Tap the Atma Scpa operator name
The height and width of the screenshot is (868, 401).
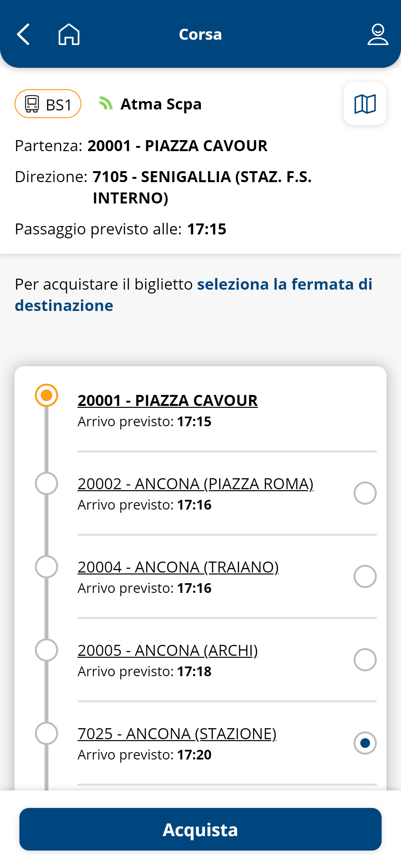point(161,104)
